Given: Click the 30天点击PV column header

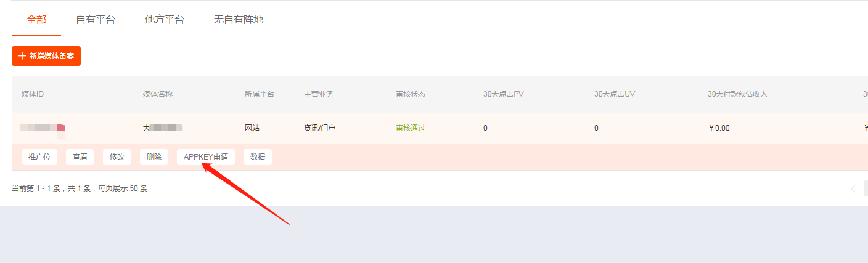Looking at the screenshot, I should (504, 94).
